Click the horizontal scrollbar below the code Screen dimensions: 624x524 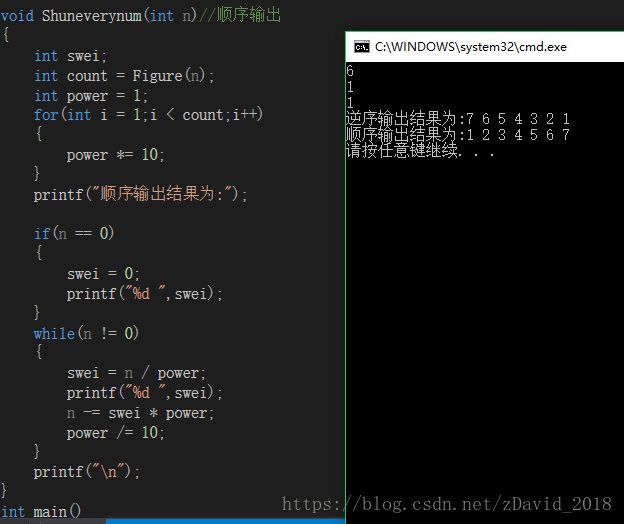coord(172,521)
